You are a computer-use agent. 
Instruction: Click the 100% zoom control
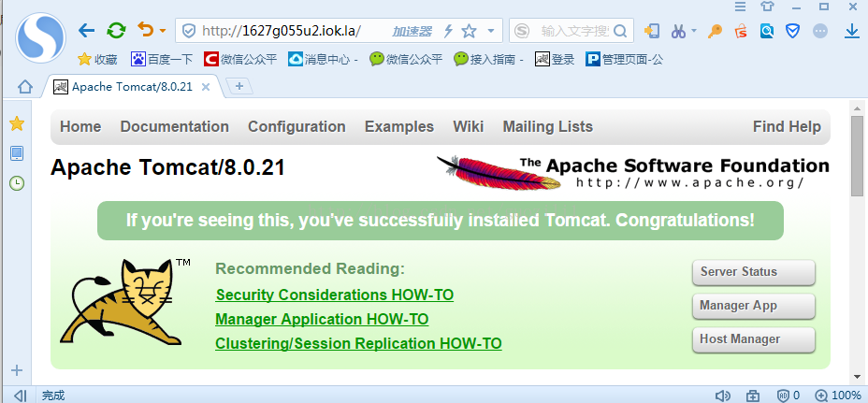pyautogui.click(x=838, y=396)
